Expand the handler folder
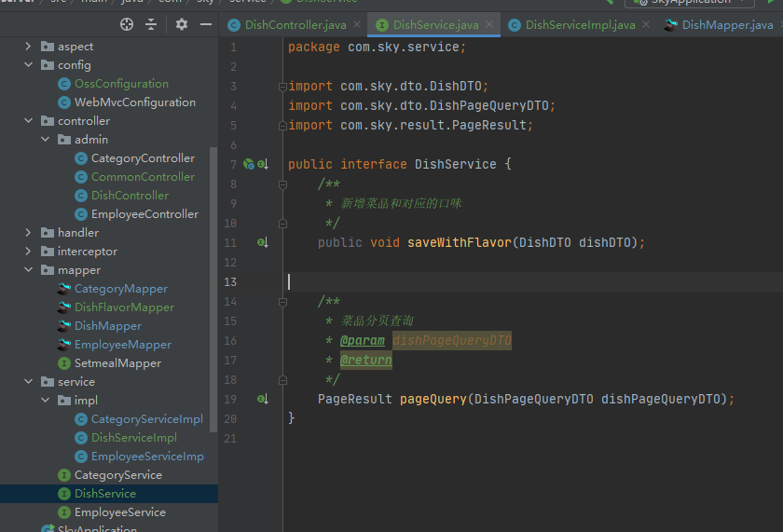 coord(29,233)
